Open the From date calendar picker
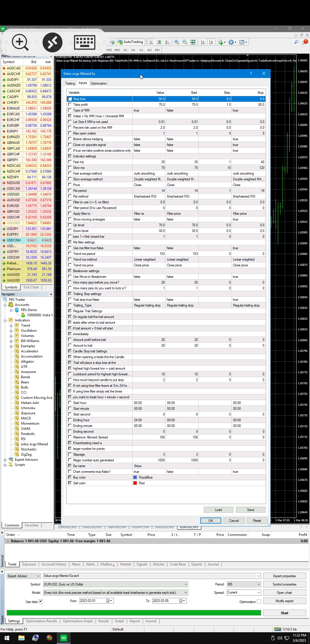The image size is (310, 644). [x=109, y=601]
